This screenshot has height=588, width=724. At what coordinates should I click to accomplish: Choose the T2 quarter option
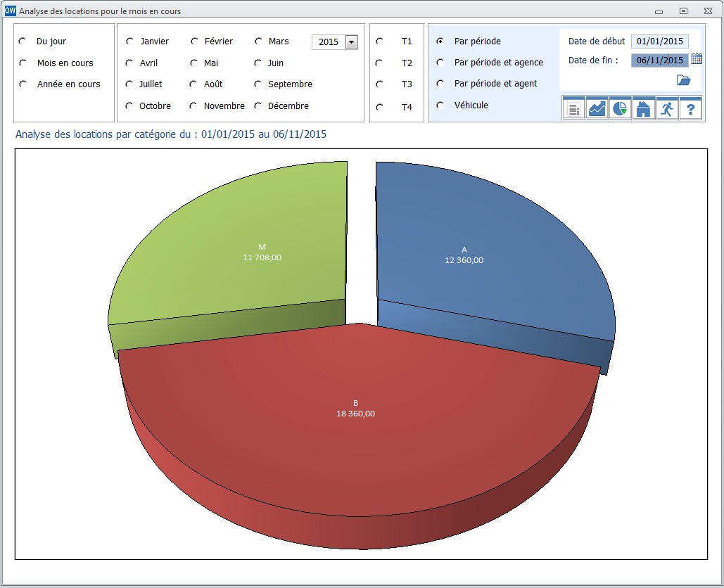tap(379, 63)
